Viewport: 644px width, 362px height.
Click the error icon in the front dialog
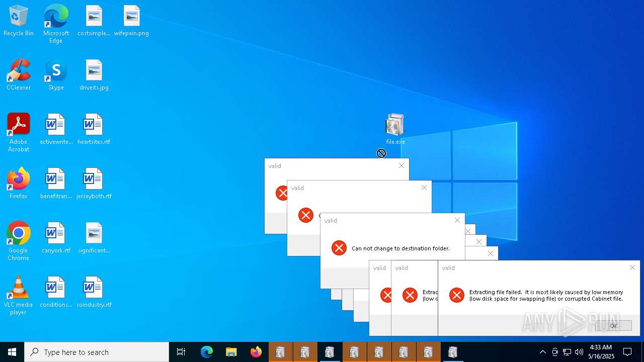pos(457,295)
